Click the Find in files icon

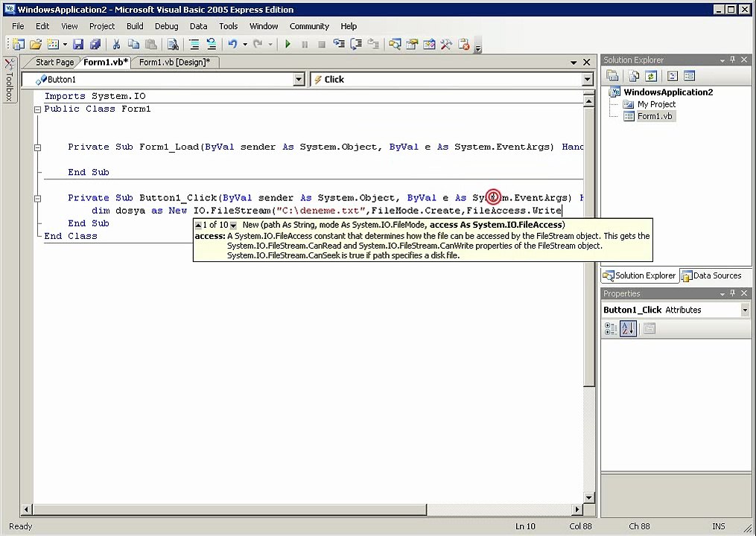pyautogui.click(x=173, y=45)
